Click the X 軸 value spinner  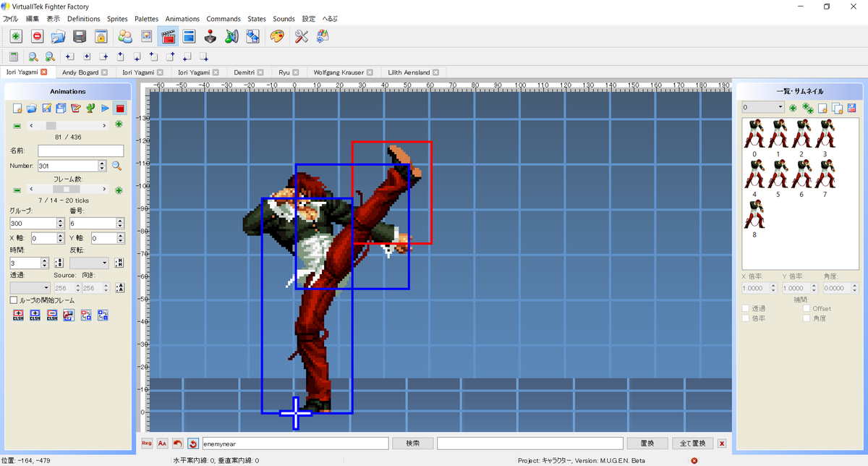point(61,238)
